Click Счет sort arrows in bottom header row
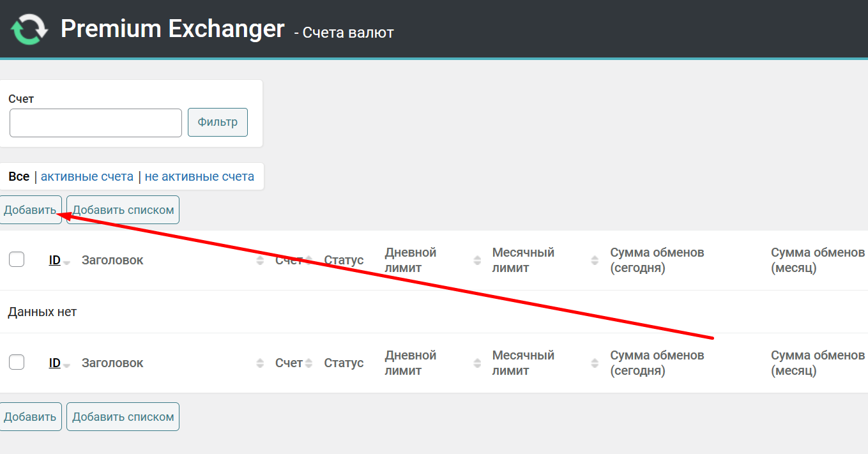Screen dimensions: 868x454 pyautogui.click(x=308, y=363)
